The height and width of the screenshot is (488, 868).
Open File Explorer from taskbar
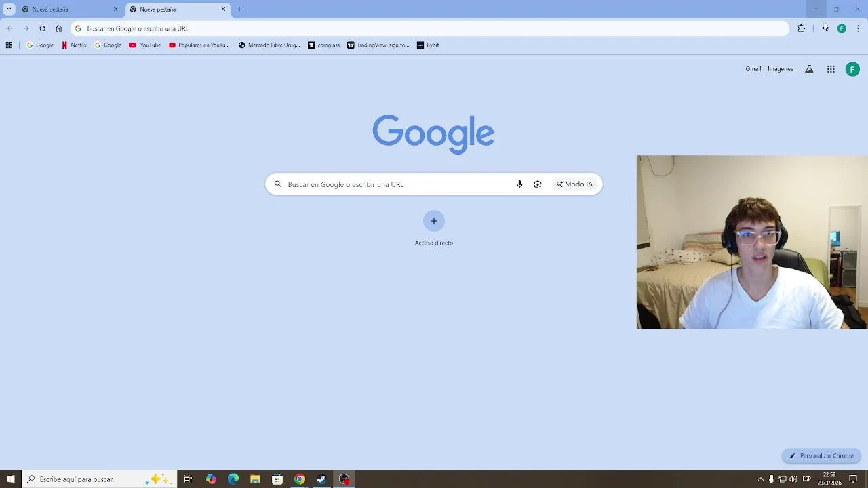tap(255, 479)
